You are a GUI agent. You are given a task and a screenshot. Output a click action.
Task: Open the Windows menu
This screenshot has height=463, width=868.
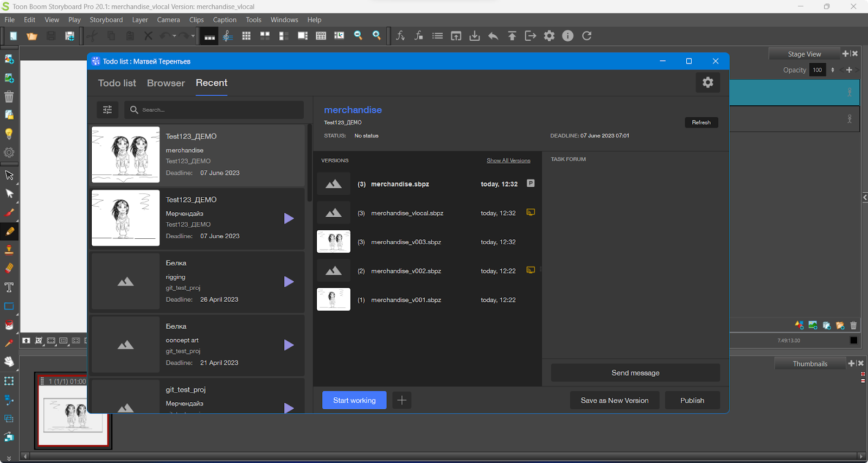(284, 20)
